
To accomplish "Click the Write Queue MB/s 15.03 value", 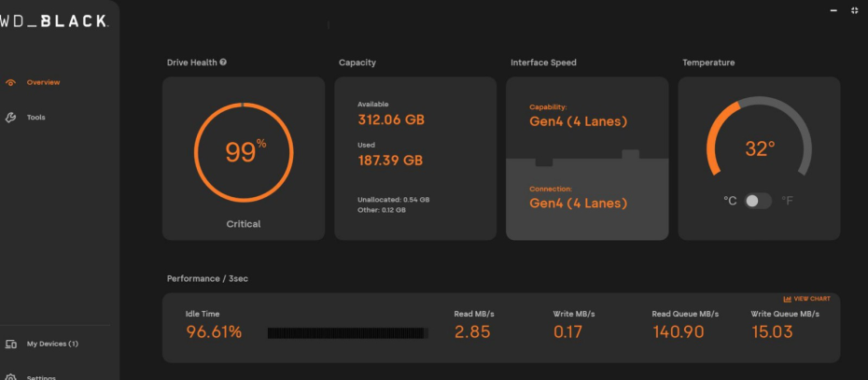I will point(772,331).
